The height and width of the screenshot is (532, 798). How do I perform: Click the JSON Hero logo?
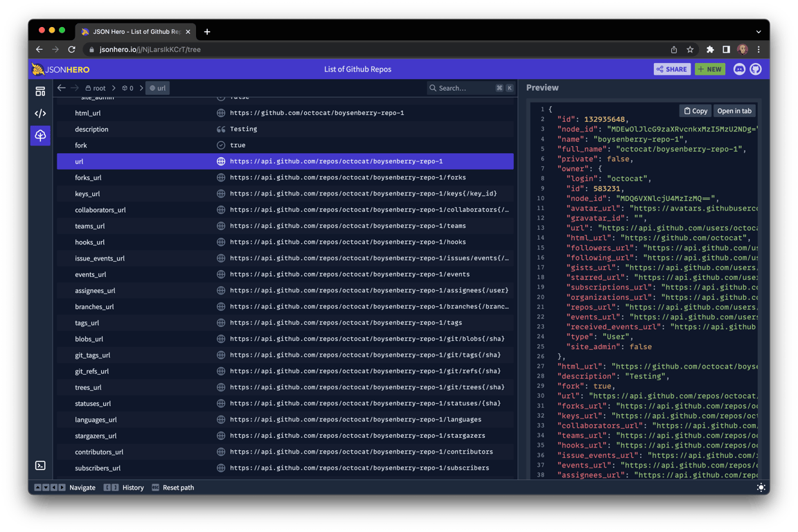coord(61,69)
